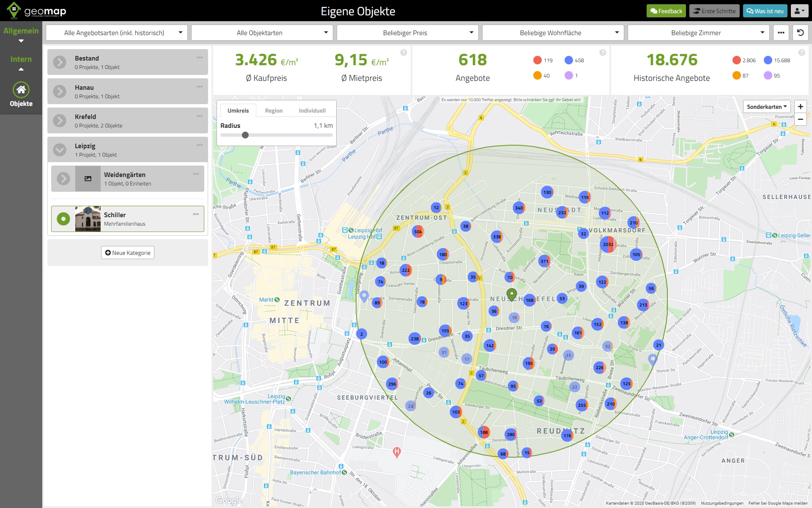812x508 pixels.
Task: Select the radio button next to Schiller
Action: (63, 219)
